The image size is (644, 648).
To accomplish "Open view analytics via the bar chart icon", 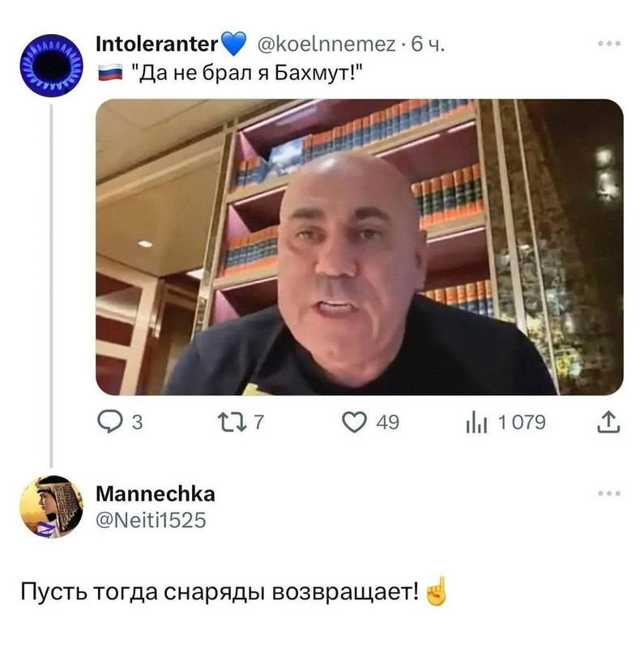I will click(476, 423).
